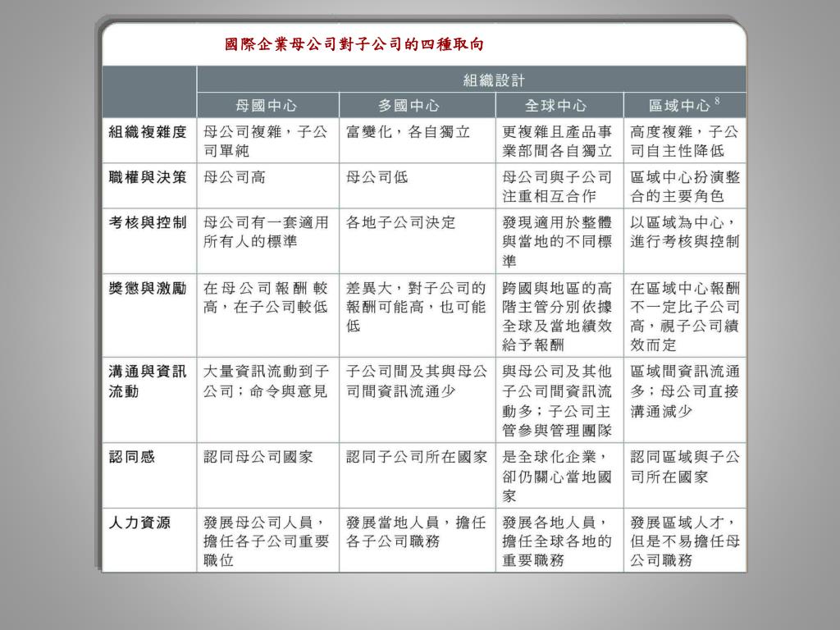Click cell 區域中心扮演整合的主要角色
The width and height of the screenshot is (840, 630).
685,186
